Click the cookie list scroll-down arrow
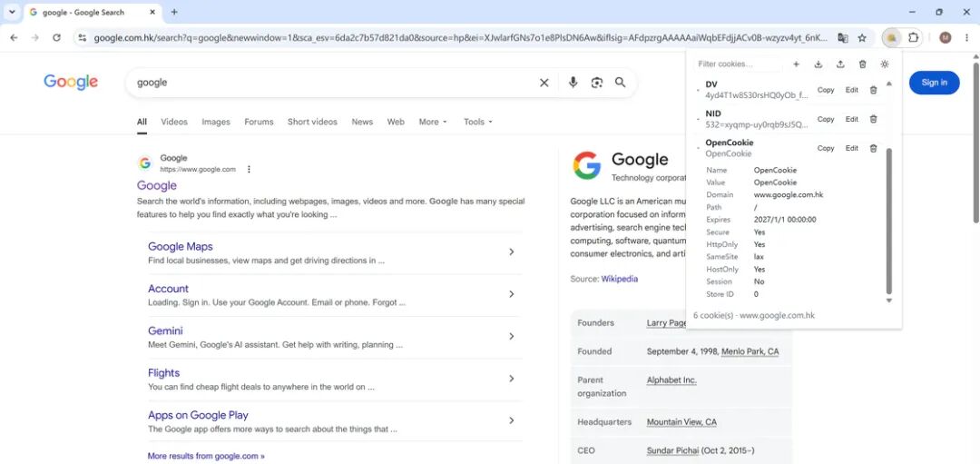The width and height of the screenshot is (980, 464). click(889, 301)
